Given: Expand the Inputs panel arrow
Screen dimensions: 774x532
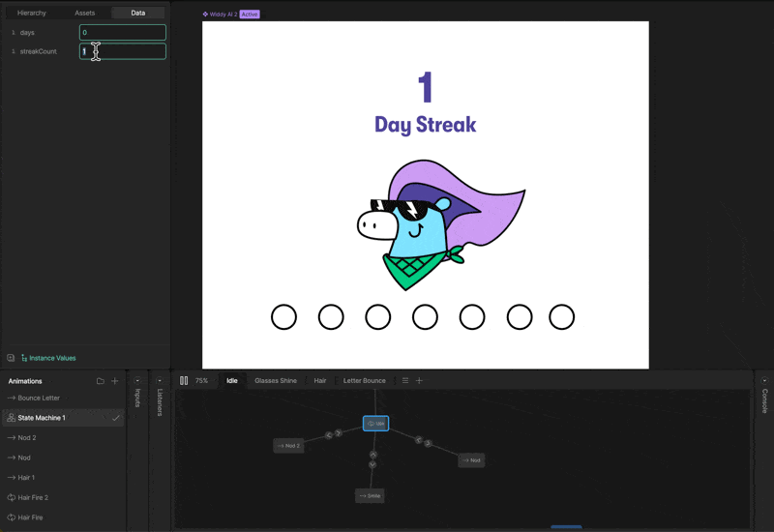Looking at the screenshot, I should (x=137, y=380).
